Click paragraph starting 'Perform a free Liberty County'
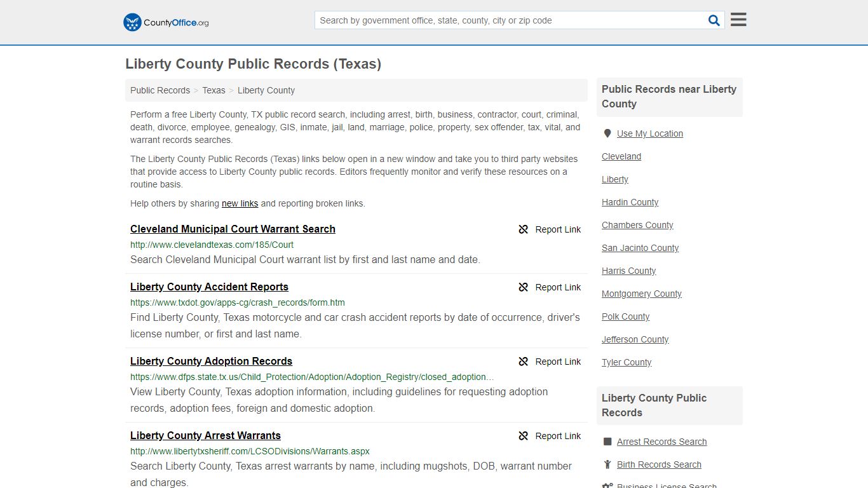868x488 pixels. coord(355,127)
